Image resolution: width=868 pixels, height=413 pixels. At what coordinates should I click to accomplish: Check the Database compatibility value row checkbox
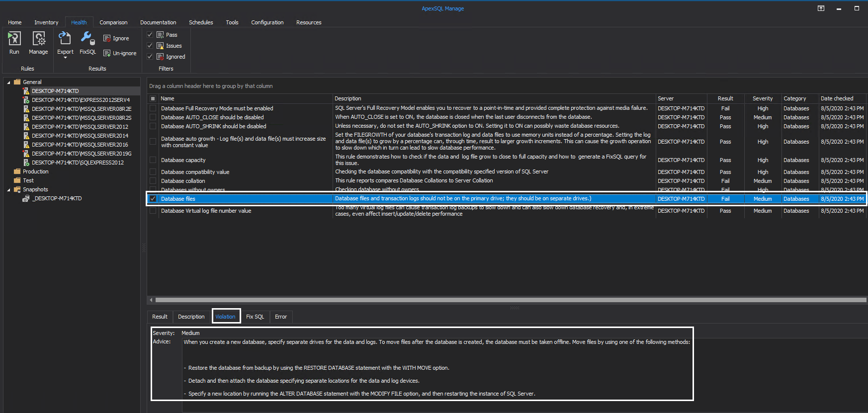pyautogui.click(x=153, y=172)
